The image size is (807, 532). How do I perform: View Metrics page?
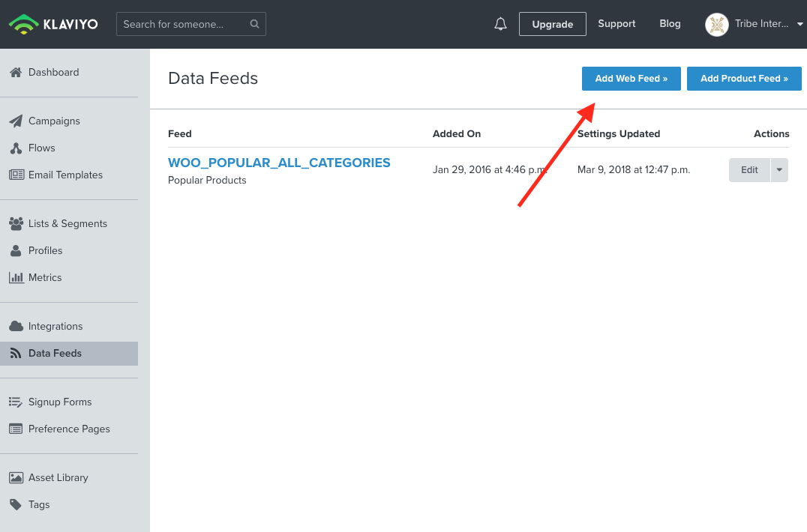coord(45,277)
